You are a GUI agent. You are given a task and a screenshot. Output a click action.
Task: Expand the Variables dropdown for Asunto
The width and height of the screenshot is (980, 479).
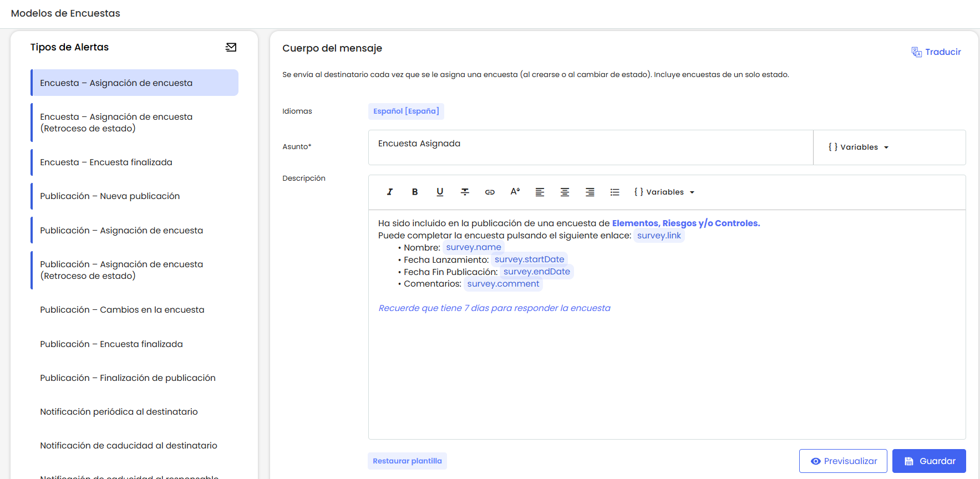[858, 147]
